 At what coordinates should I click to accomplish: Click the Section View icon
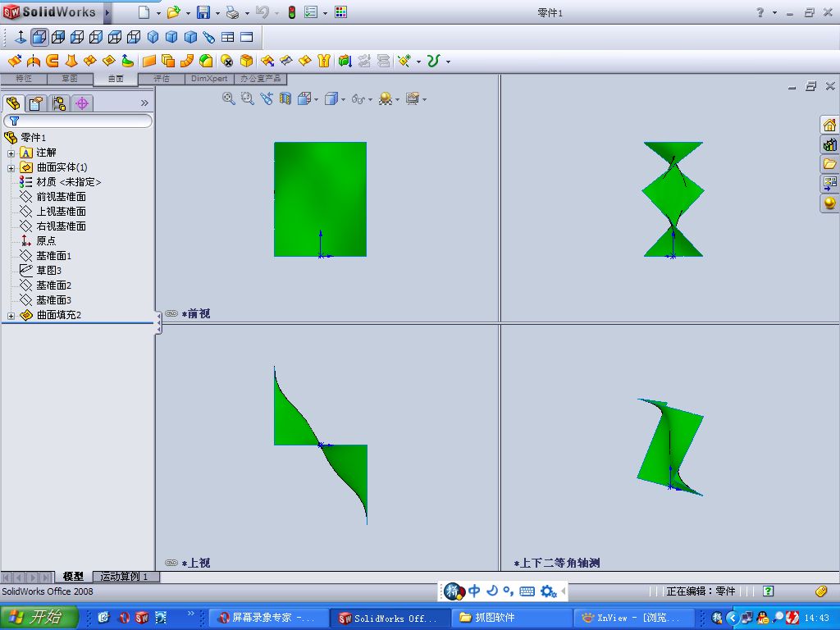coord(285,98)
